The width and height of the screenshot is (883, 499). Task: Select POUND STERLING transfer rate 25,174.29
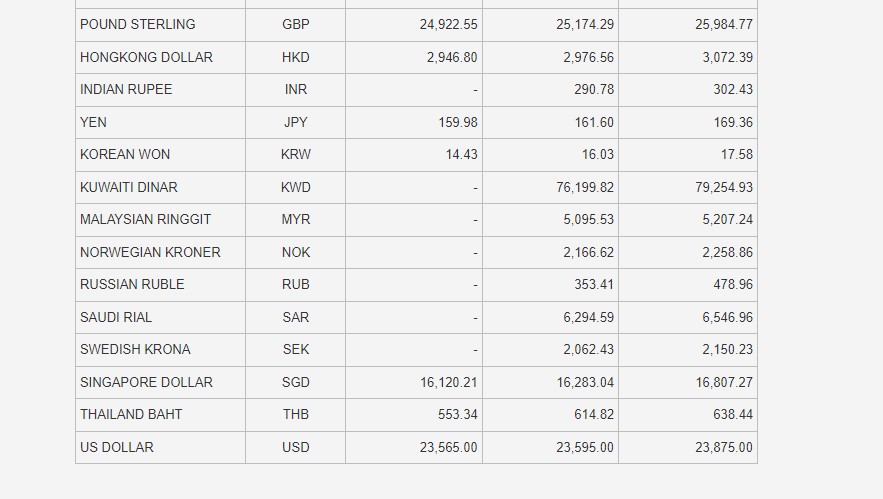(x=585, y=25)
